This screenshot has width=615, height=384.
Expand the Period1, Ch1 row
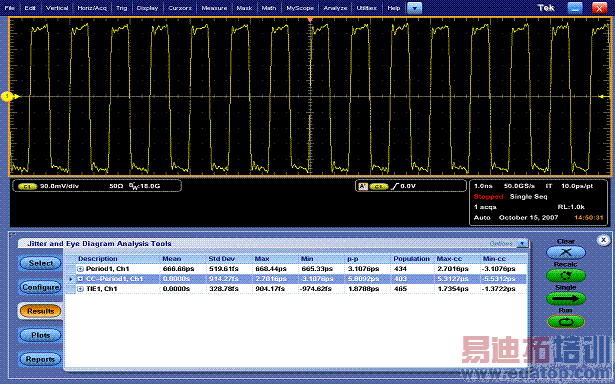[80, 269]
